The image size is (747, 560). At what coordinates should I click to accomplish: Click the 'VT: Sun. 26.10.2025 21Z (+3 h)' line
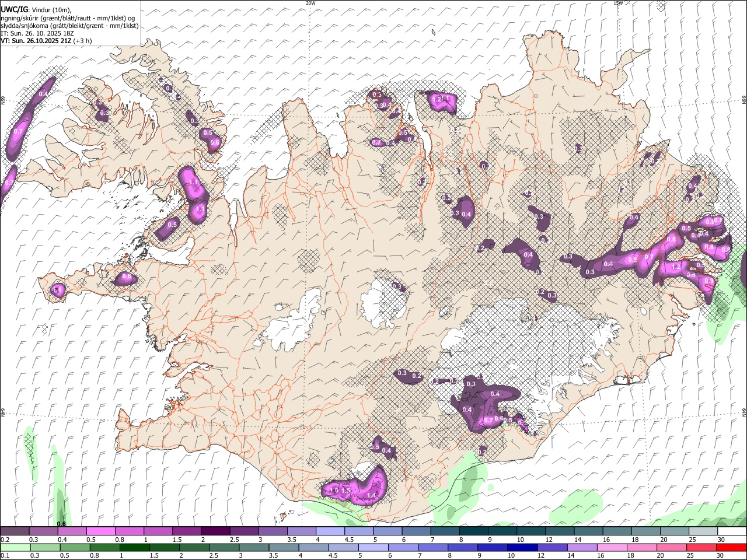[46, 41]
